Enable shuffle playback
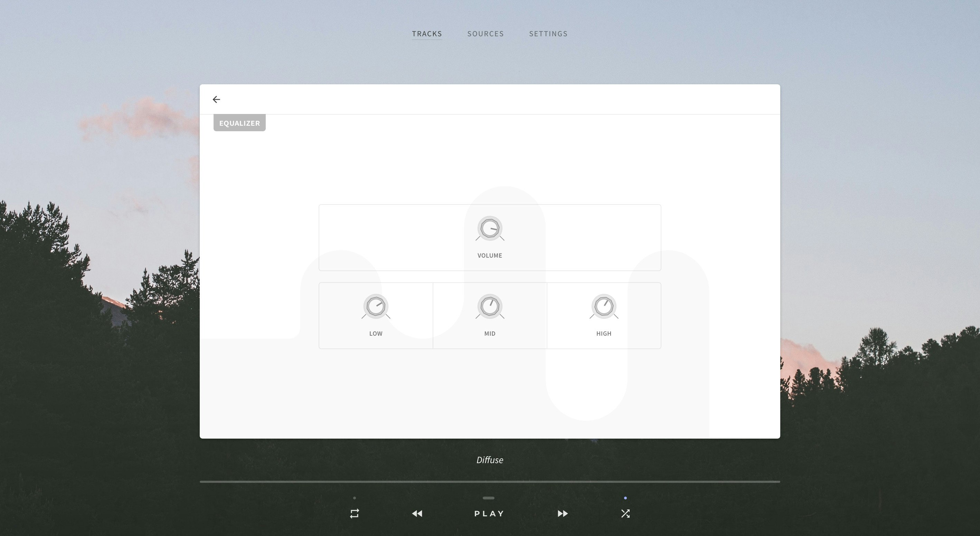The height and width of the screenshot is (536, 980). point(625,513)
